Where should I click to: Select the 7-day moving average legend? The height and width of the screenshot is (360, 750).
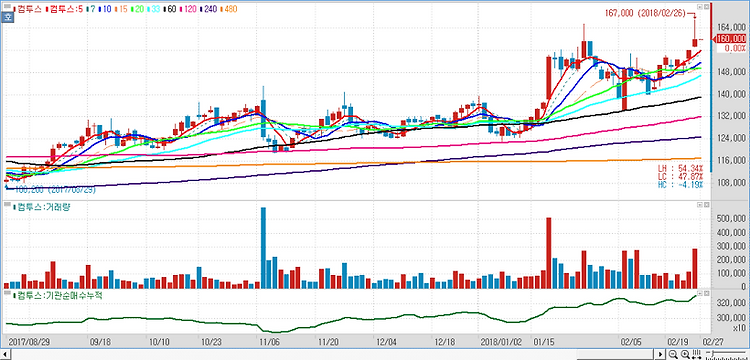pyautogui.click(x=90, y=9)
